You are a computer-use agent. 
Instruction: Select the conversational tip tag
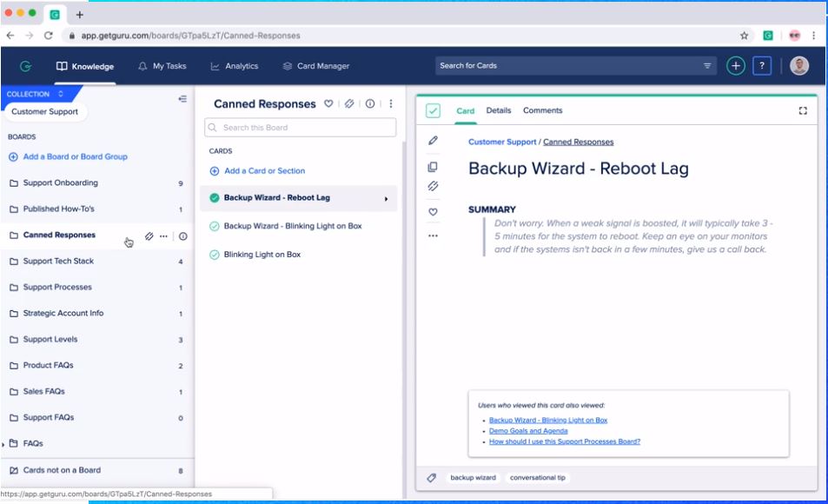[538, 478]
